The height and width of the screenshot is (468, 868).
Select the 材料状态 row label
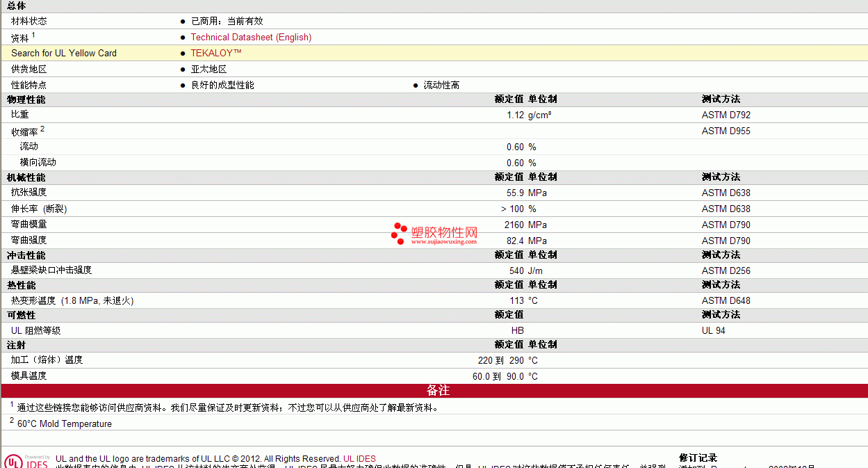click(x=29, y=22)
